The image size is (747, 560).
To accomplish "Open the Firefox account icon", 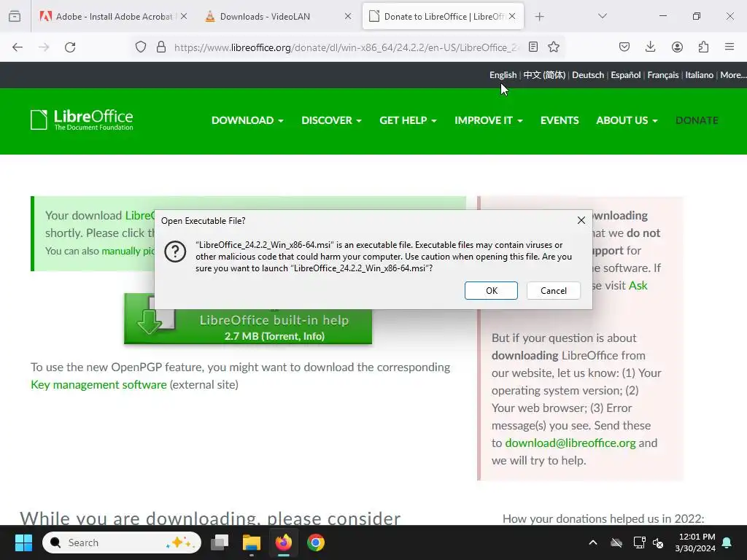I will tap(677, 47).
